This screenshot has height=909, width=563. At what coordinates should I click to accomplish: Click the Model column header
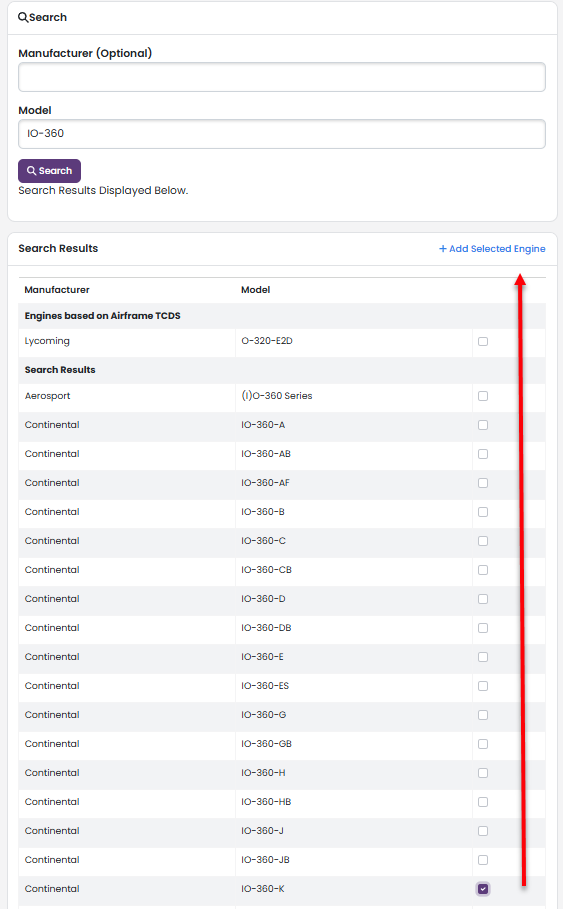(256, 290)
